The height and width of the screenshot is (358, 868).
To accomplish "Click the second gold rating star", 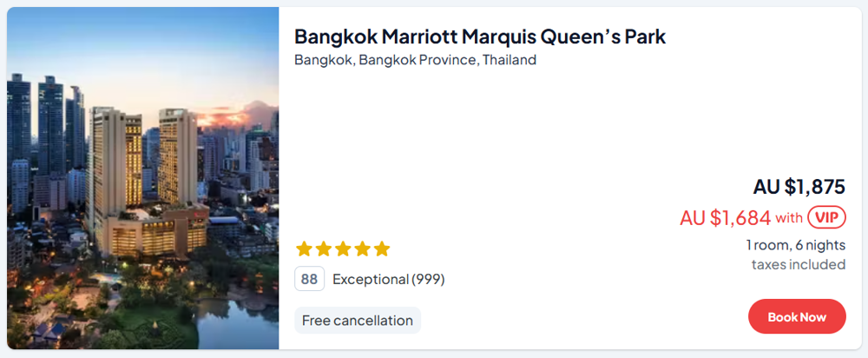I will pyautogui.click(x=324, y=249).
